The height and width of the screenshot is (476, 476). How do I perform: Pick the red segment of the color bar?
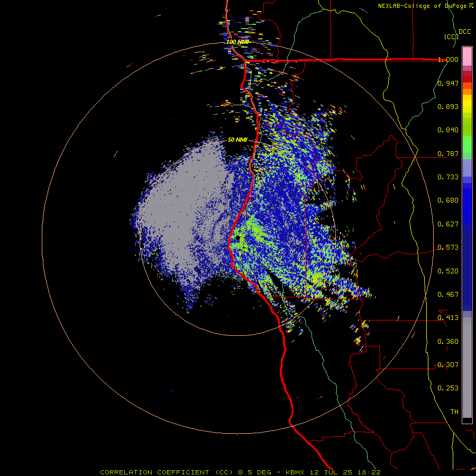pyautogui.click(x=467, y=79)
